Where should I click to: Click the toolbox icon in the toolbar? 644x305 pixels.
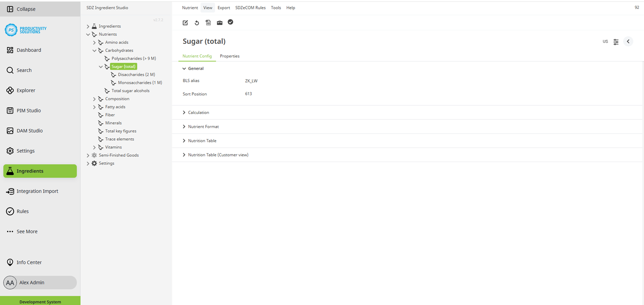tap(219, 23)
